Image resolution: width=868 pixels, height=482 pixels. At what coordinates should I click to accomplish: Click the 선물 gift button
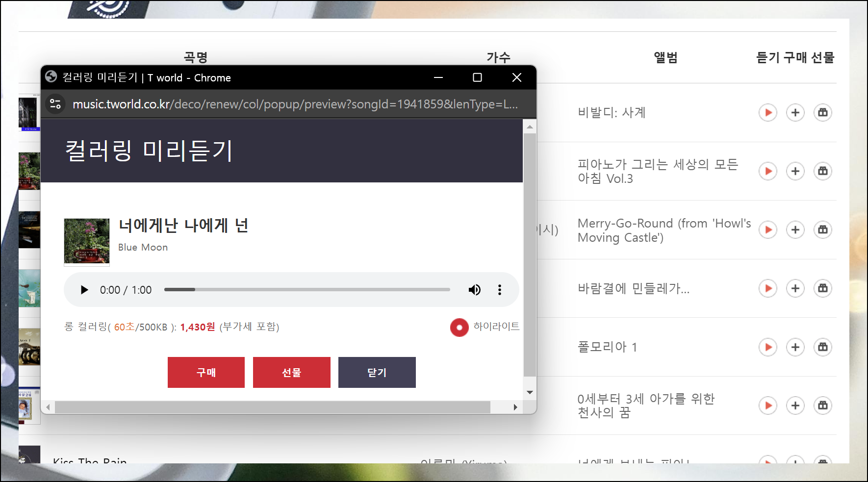292,372
